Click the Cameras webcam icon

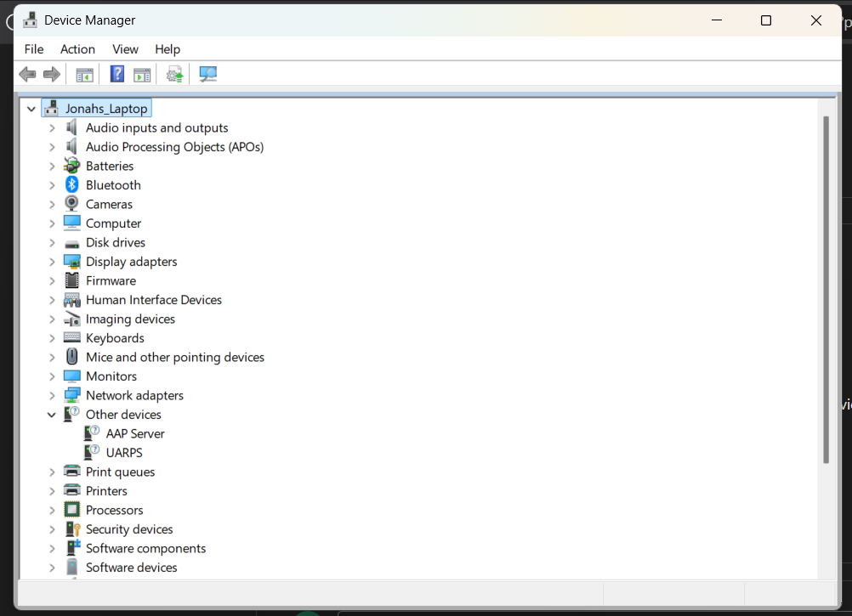click(71, 204)
